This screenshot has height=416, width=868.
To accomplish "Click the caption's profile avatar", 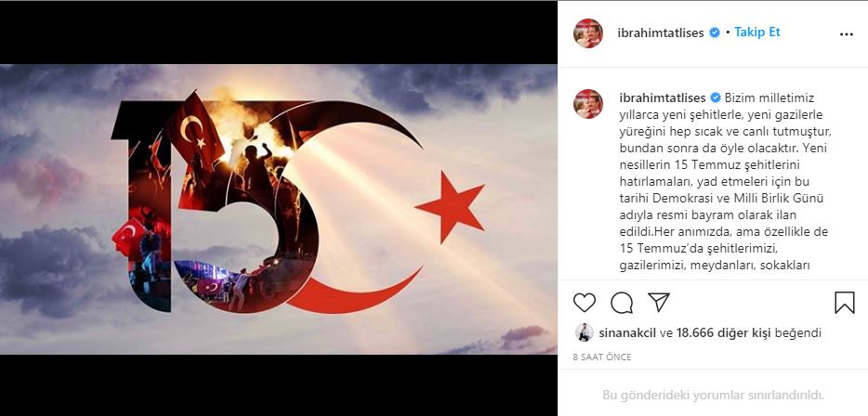I will tap(588, 104).
